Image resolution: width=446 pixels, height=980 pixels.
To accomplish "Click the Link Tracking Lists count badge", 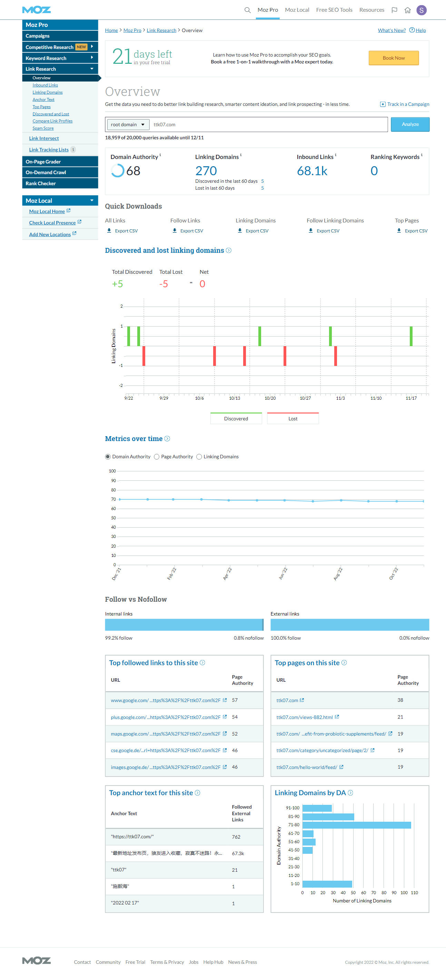I will [x=73, y=150].
